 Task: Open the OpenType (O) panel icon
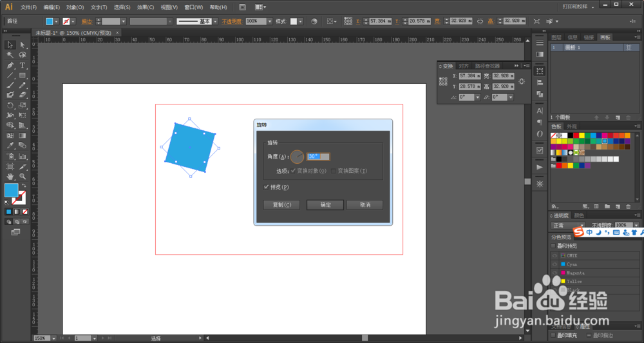point(540,133)
